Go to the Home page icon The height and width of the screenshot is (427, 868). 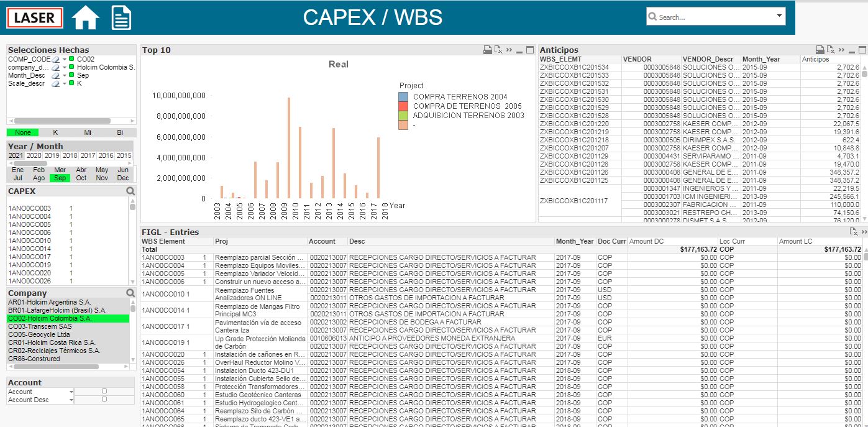pyautogui.click(x=86, y=17)
